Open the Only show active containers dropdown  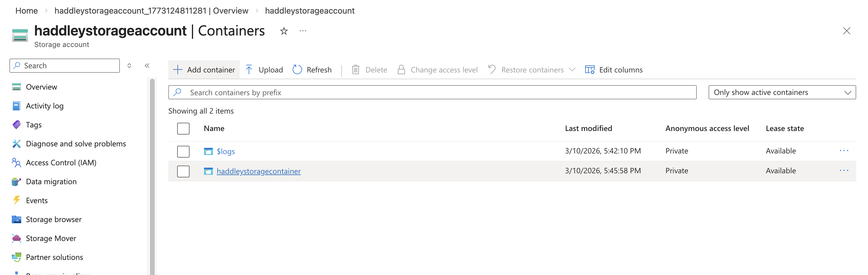pyautogui.click(x=782, y=92)
